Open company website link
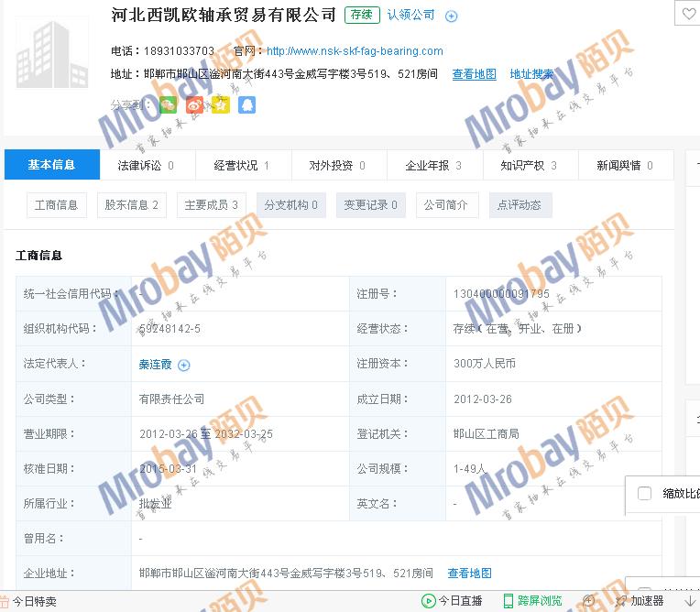 (355, 51)
